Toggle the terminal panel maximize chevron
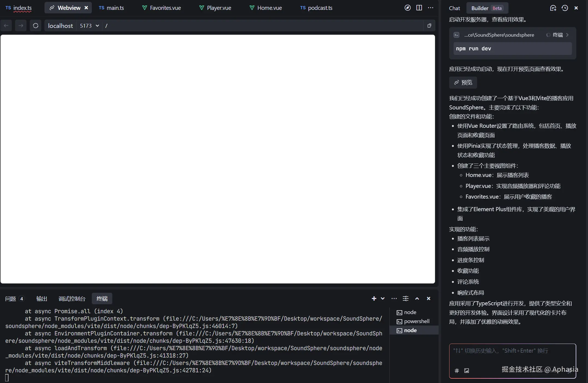 coord(417,298)
